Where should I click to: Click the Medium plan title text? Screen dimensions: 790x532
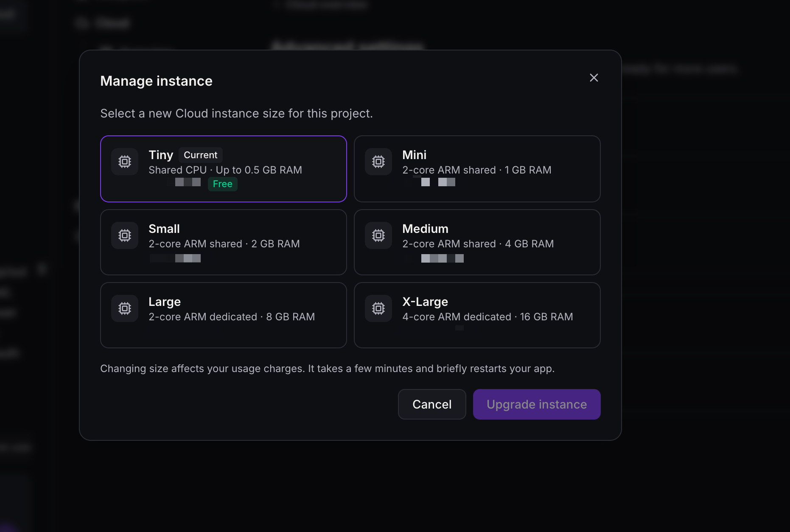pyautogui.click(x=425, y=229)
